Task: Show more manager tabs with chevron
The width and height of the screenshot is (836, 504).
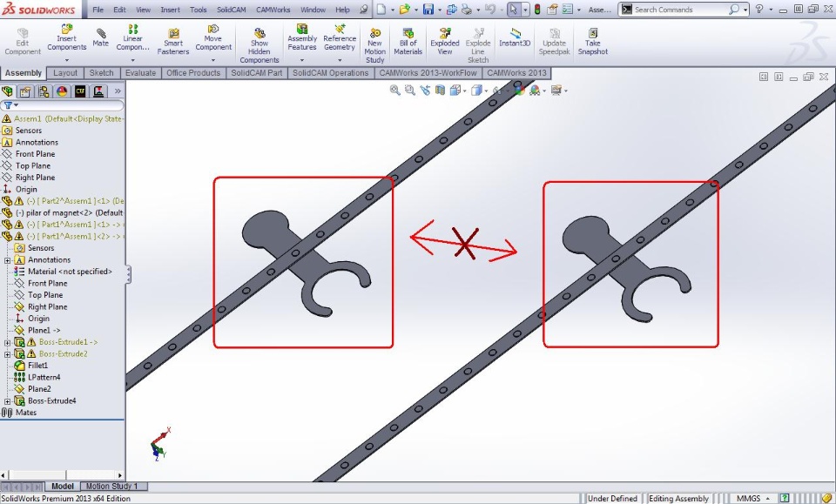Action: click(x=118, y=91)
